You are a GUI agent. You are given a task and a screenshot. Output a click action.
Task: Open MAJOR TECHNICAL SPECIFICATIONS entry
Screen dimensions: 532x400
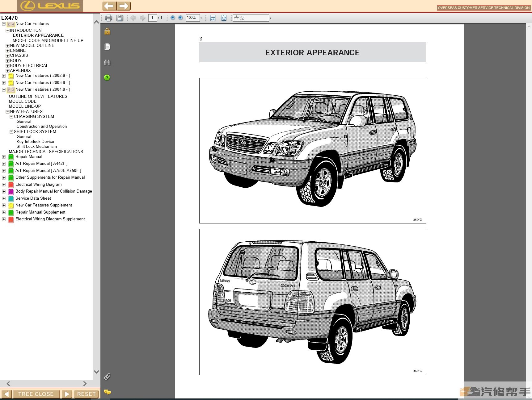click(46, 152)
